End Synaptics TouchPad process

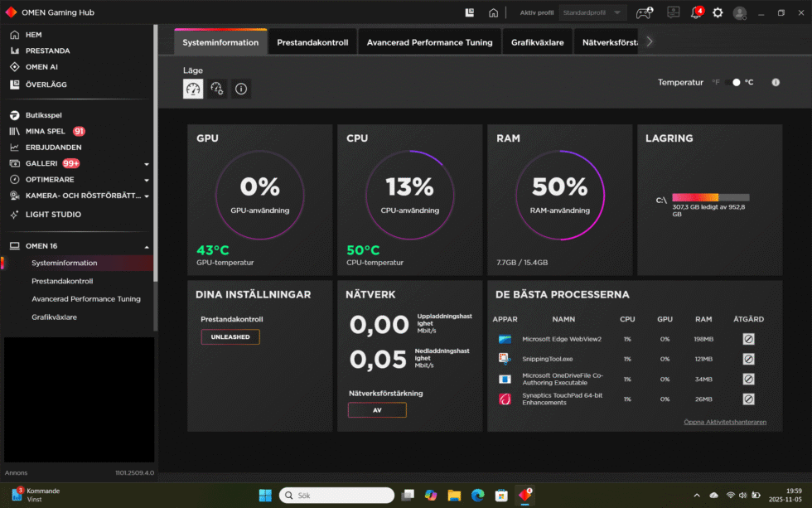coord(748,399)
